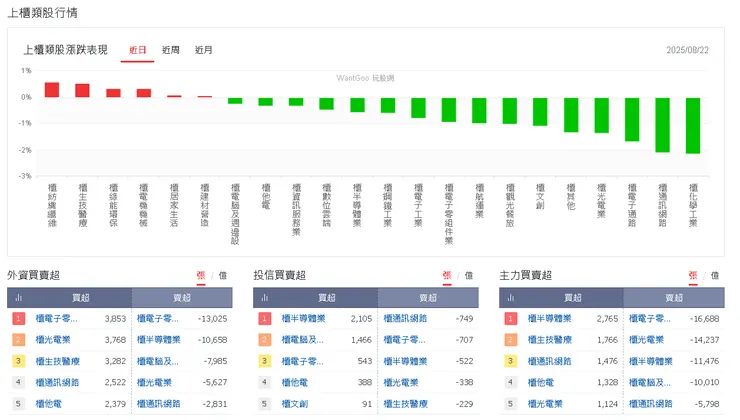
Task: Click the red 櫃綠能環保 bar in chart
Action: [x=113, y=93]
